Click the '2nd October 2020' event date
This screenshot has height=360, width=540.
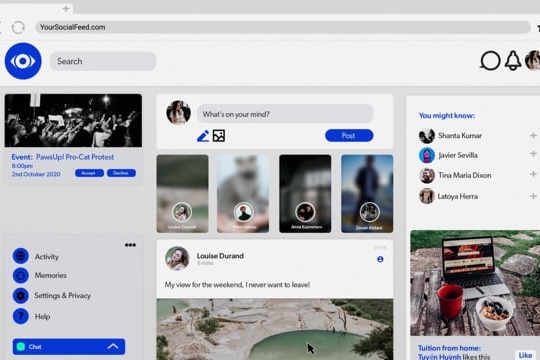(x=36, y=174)
